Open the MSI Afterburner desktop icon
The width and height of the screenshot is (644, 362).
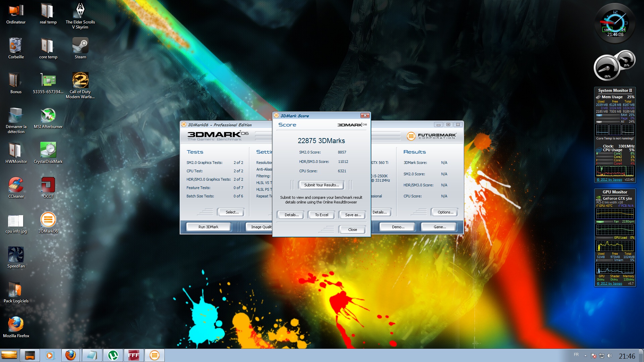click(48, 116)
